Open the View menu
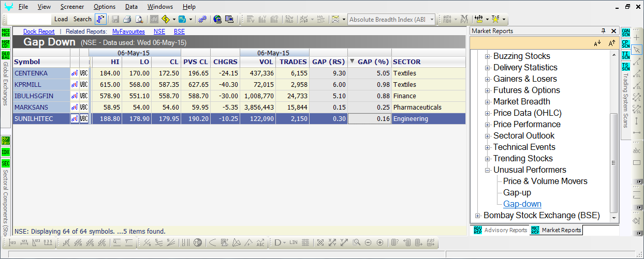This screenshot has width=644, height=259. pyautogui.click(x=45, y=7)
